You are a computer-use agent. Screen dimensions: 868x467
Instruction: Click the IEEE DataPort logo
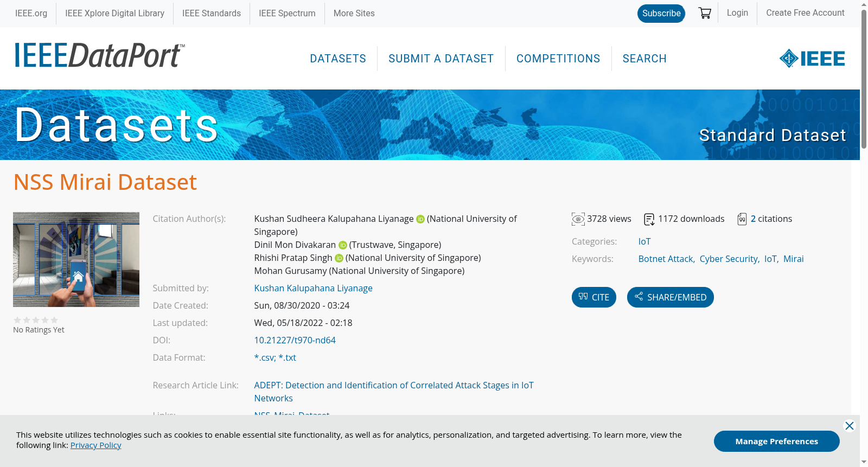pyautogui.click(x=99, y=55)
